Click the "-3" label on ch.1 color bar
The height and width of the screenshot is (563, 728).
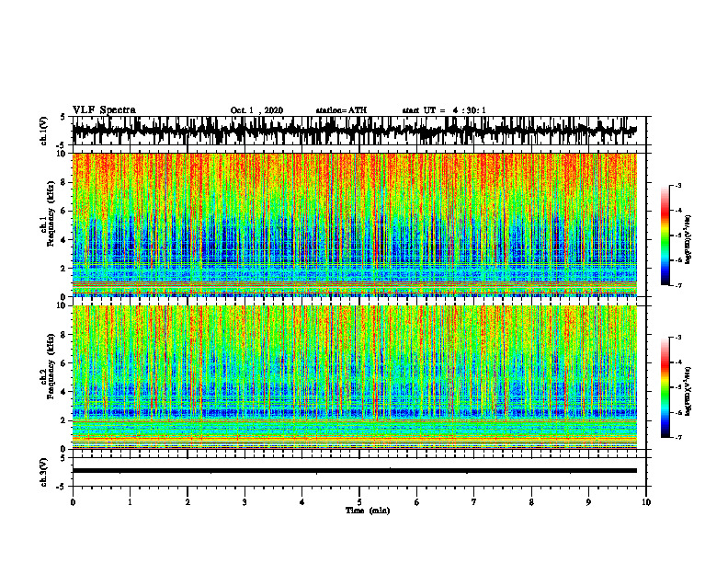click(x=678, y=185)
